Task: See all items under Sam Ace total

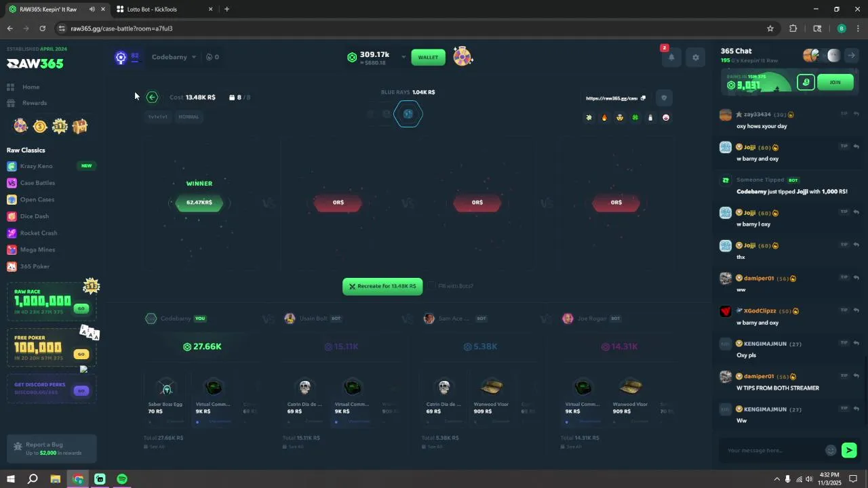Action: (x=432, y=447)
